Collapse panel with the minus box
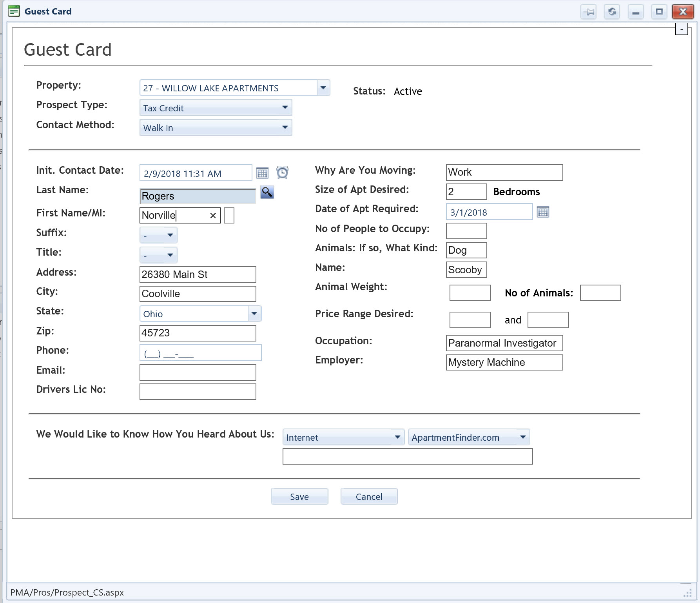The width and height of the screenshot is (700, 603). click(682, 29)
